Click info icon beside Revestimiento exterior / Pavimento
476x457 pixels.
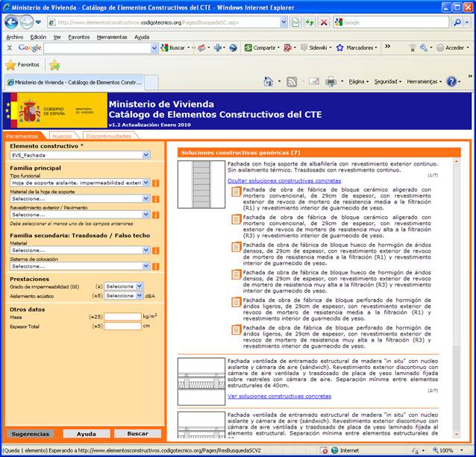pyautogui.click(x=155, y=215)
